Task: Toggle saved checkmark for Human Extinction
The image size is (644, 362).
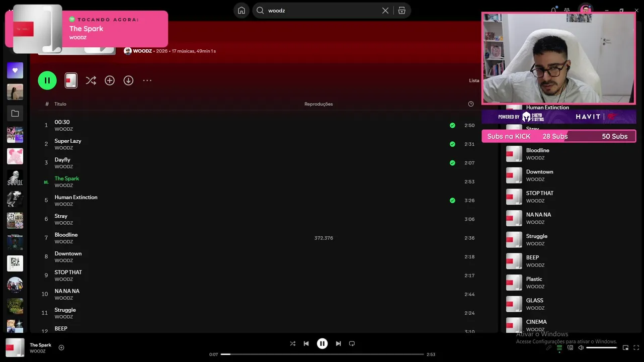Action: 452,200
